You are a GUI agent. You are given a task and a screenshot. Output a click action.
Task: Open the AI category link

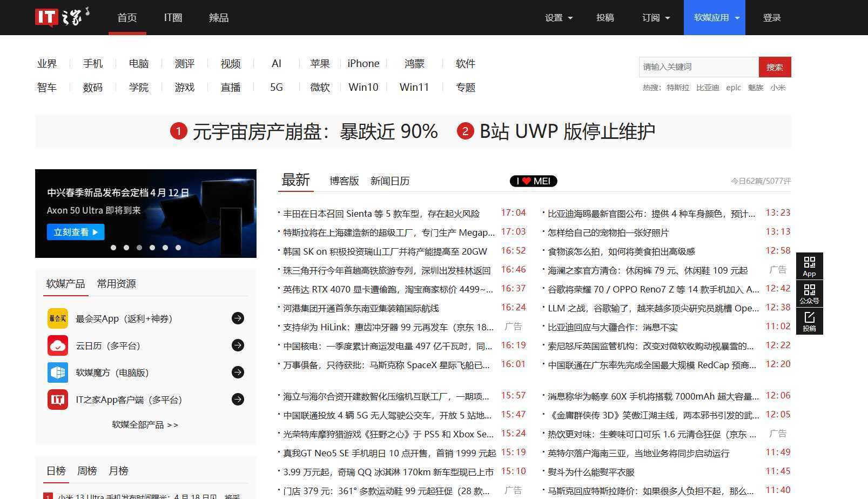277,64
